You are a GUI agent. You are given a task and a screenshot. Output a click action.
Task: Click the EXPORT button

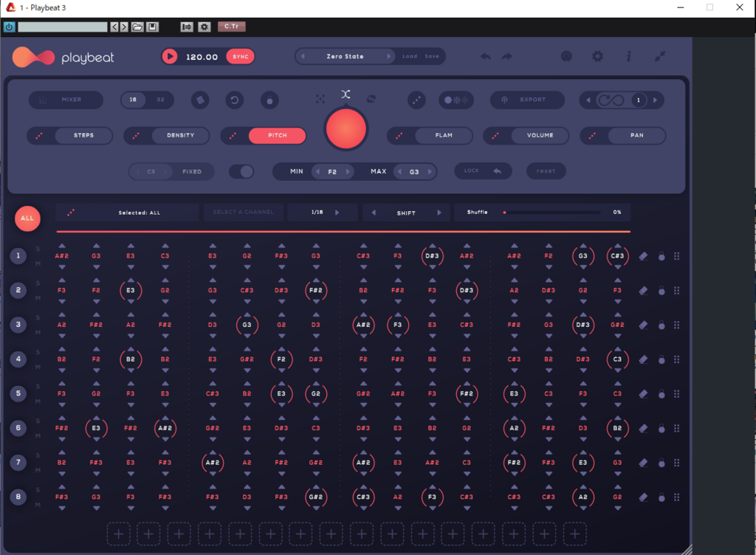click(x=527, y=100)
